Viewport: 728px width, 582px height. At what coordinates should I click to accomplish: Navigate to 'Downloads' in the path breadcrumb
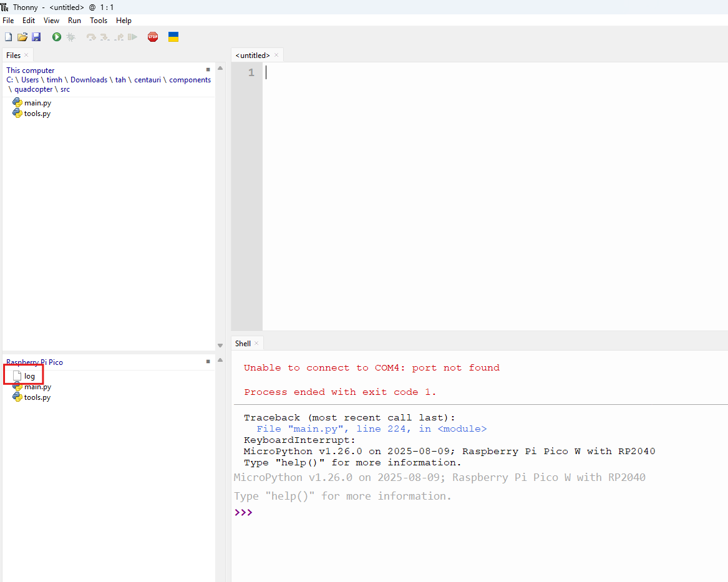pos(89,80)
